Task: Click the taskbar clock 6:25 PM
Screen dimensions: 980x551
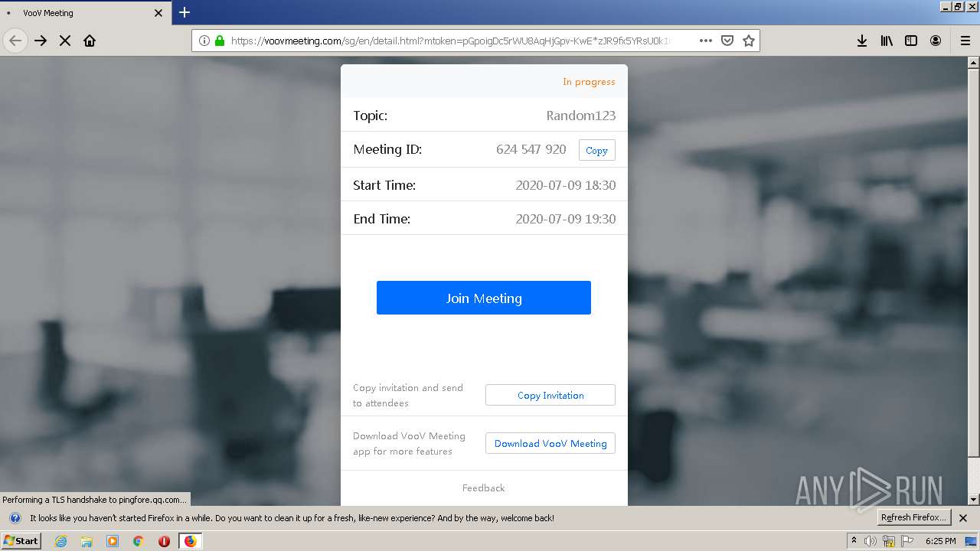Action: pos(940,541)
